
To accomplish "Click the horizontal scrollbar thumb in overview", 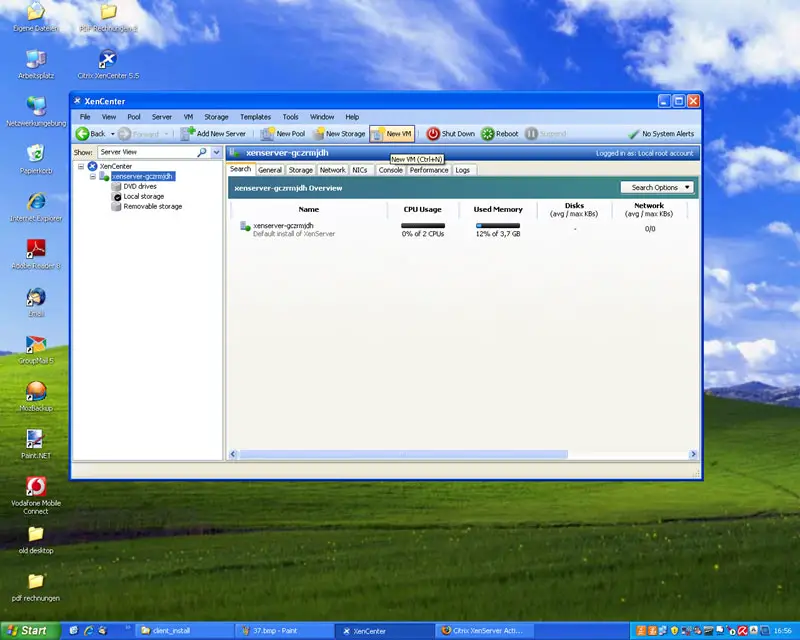I will (403, 454).
